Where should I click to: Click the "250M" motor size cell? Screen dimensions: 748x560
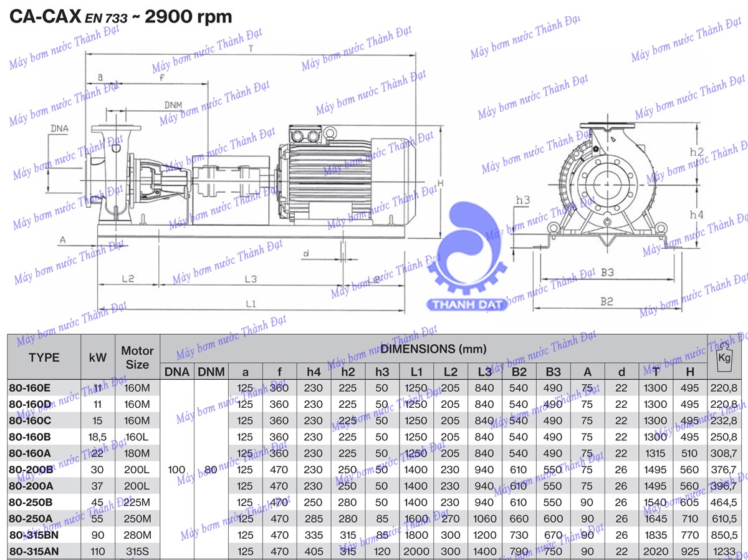pyautogui.click(x=137, y=518)
